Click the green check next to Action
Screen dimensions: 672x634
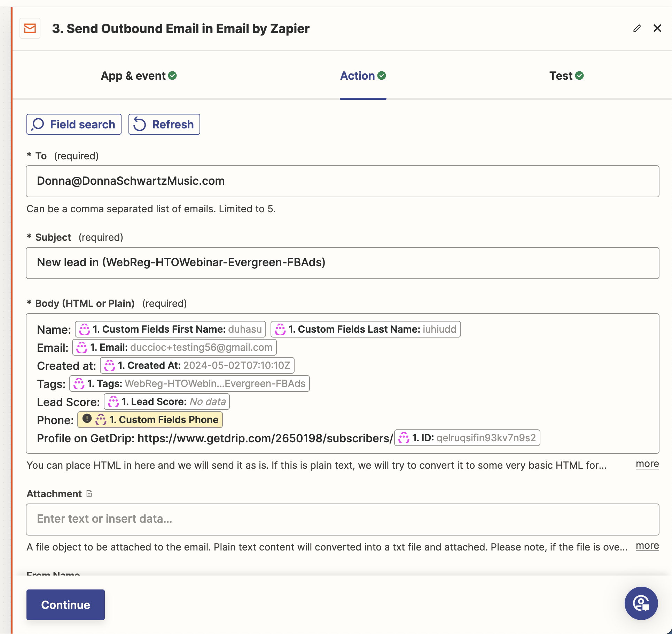(382, 76)
